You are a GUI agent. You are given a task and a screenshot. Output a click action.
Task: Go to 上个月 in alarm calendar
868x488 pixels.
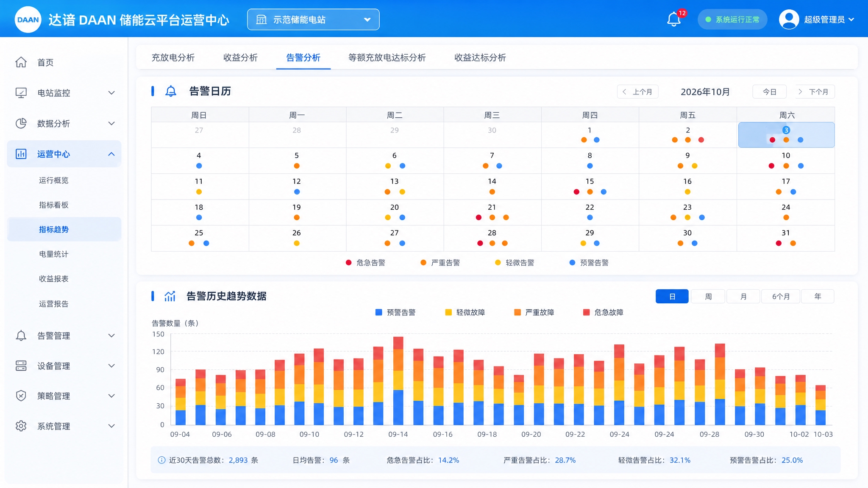pos(638,91)
